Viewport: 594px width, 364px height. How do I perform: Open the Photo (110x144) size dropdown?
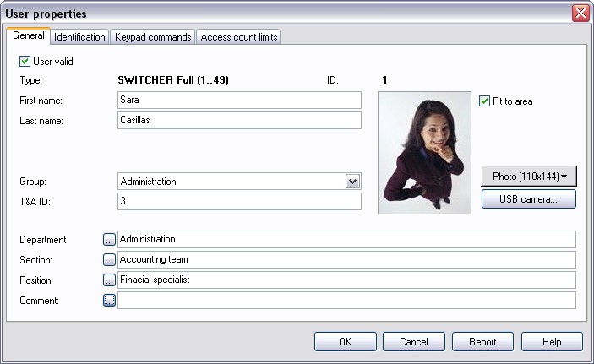(528, 177)
